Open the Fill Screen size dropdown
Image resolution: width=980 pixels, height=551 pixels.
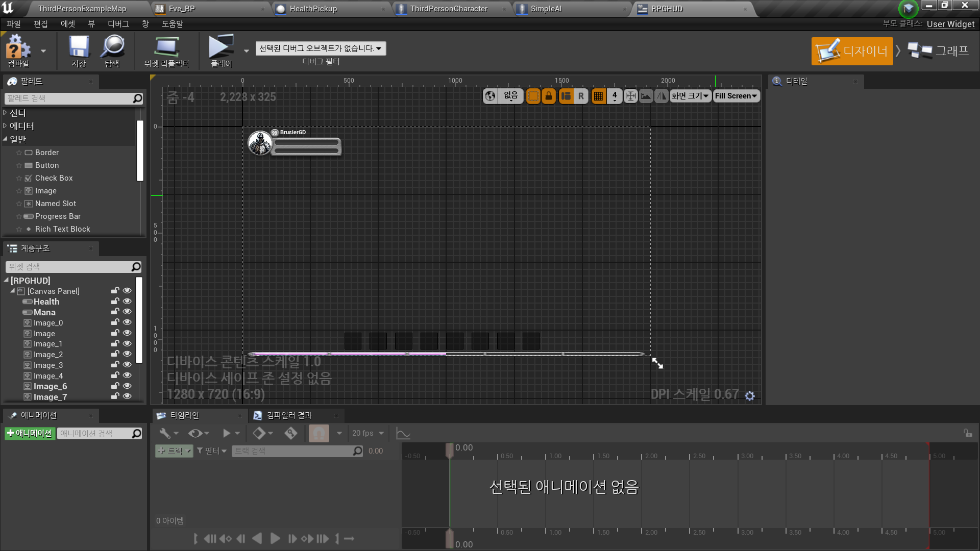click(x=736, y=96)
